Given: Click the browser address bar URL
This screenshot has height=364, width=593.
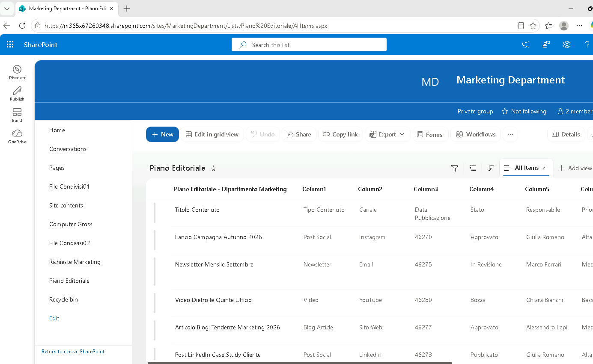Looking at the screenshot, I should tap(186, 26).
